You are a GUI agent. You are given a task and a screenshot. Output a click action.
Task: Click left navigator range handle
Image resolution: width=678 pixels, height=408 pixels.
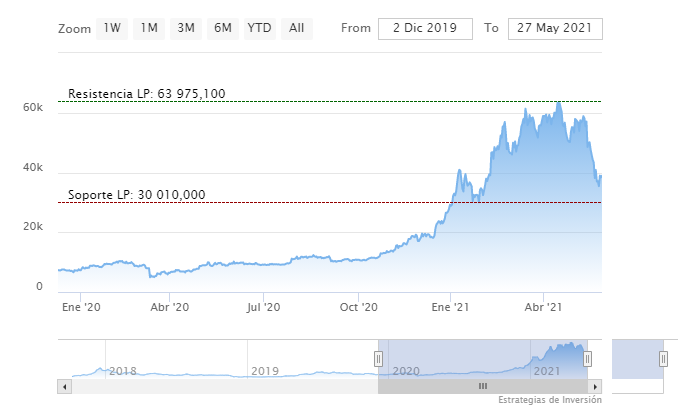[x=378, y=358]
